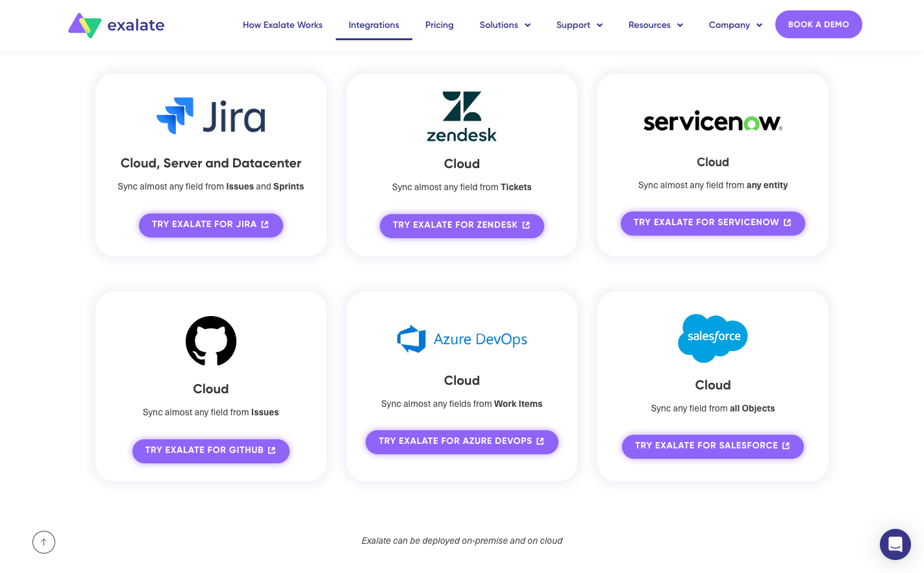Click the Exalate logo in header
The width and height of the screenshot is (924, 573).
(x=116, y=25)
